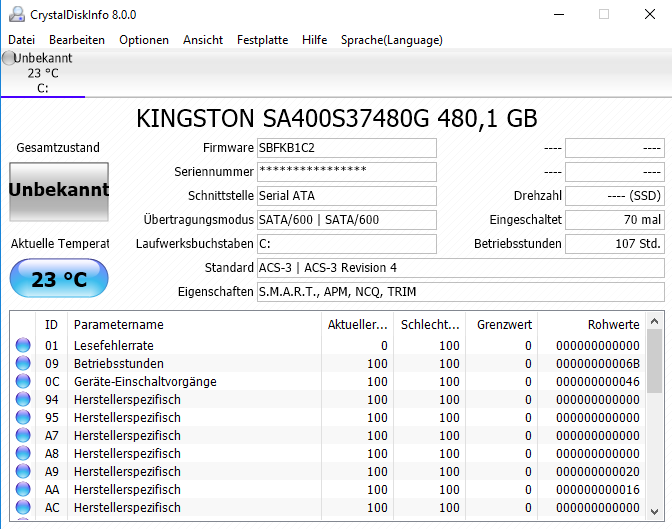
Task: Open the Festplatte menu
Action: [x=262, y=40]
